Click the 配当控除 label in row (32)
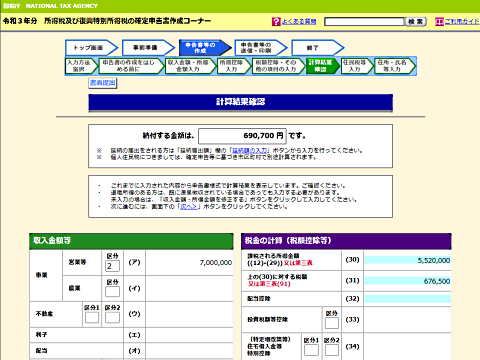Viewport: 480px width, 360px height. (x=259, y=299)
